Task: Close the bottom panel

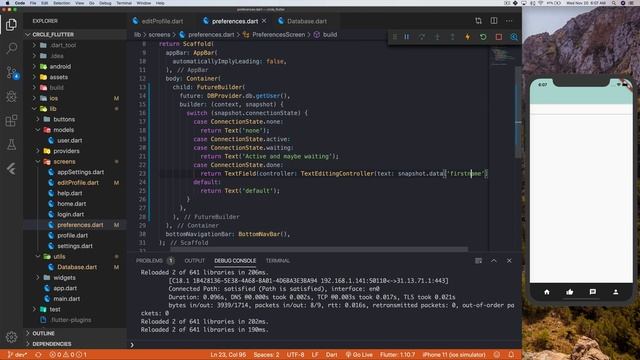Action: [509, 260]
